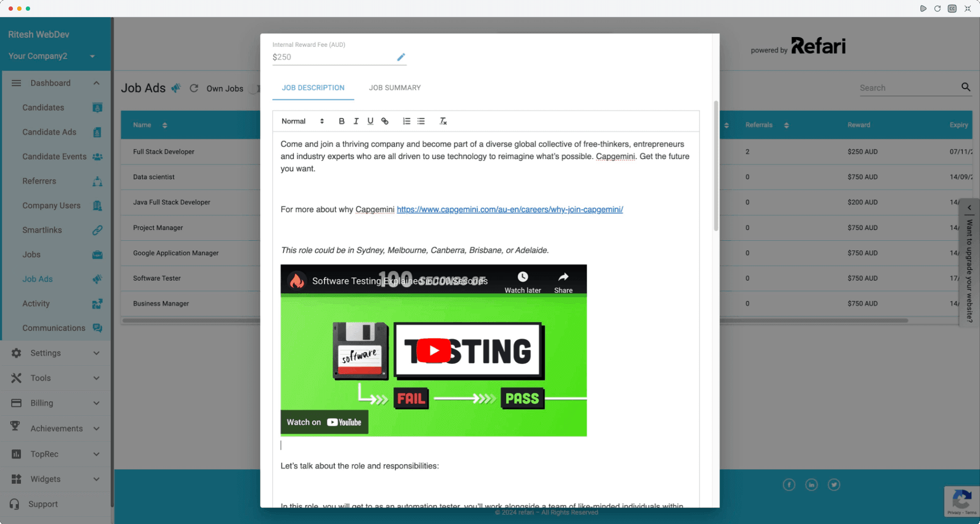Viewport: 980px width, 524px height.
Task: Click the Company Users building icon
Action: pyautogui.click(x=97, y=206)
